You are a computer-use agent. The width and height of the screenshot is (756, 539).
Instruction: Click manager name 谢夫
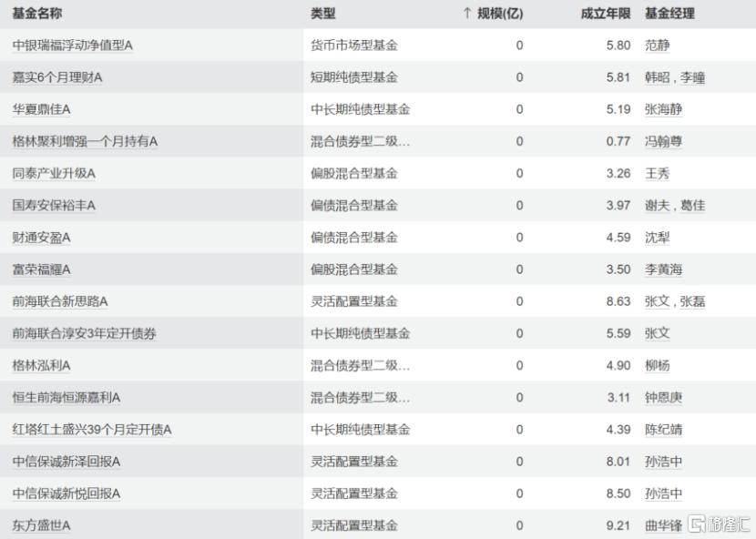pyautogui.click(x=657, y=206)
